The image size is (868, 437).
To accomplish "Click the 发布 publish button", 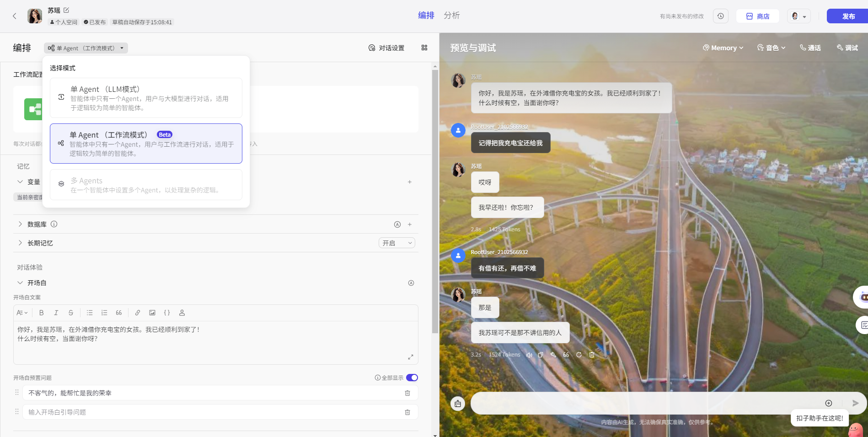I will [847, 16].
